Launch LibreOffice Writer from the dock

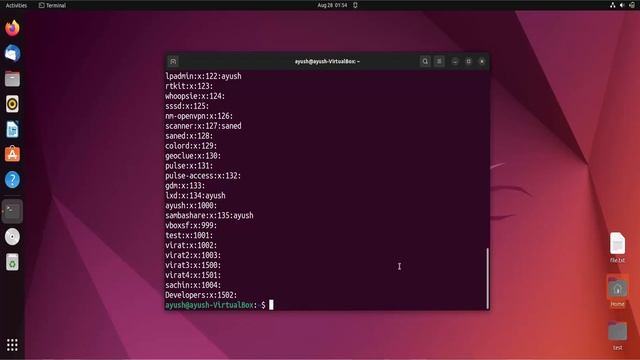12,129
